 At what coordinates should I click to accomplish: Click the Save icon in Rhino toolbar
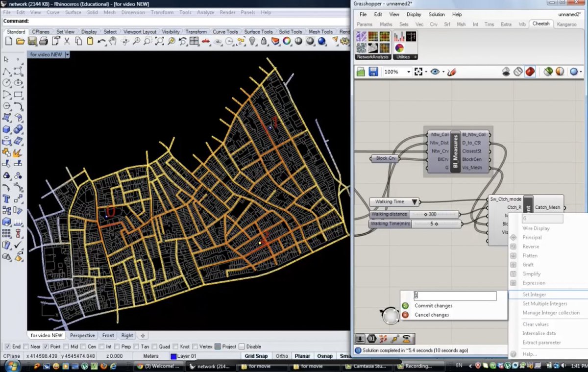coord(32,41)
